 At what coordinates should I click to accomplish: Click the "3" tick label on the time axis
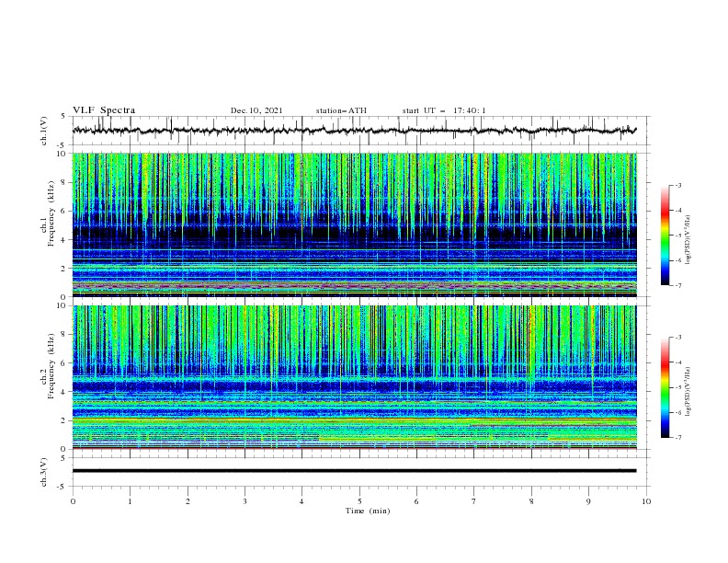245,501
